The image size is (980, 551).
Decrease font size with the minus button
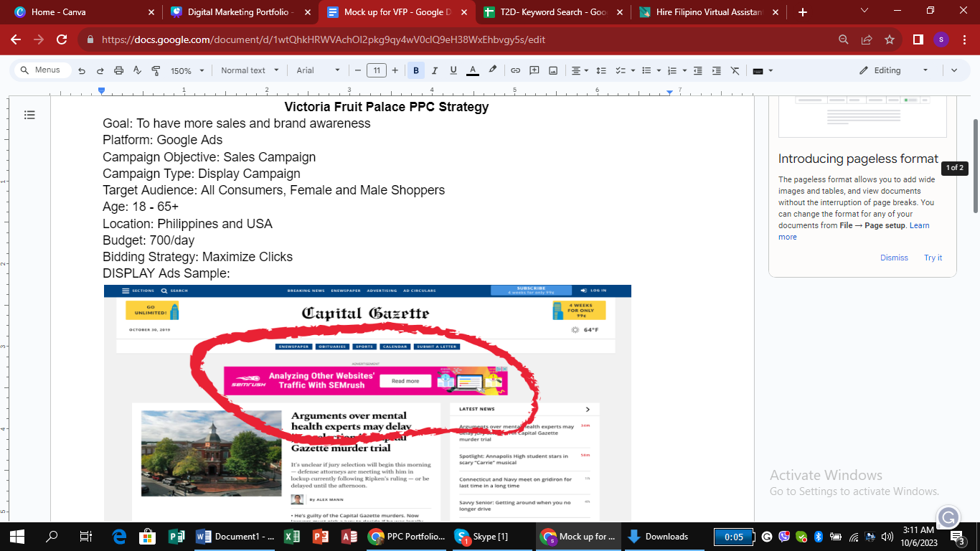point(358,70)
